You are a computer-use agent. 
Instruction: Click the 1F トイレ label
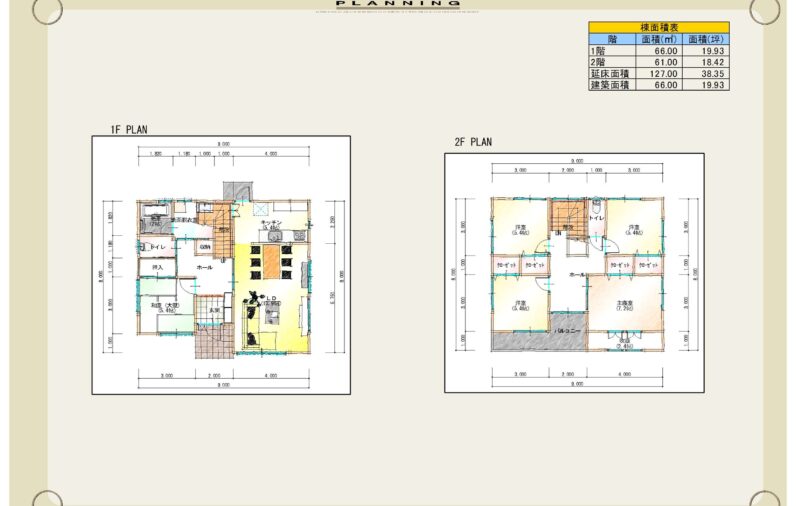(x=158, y=247)
